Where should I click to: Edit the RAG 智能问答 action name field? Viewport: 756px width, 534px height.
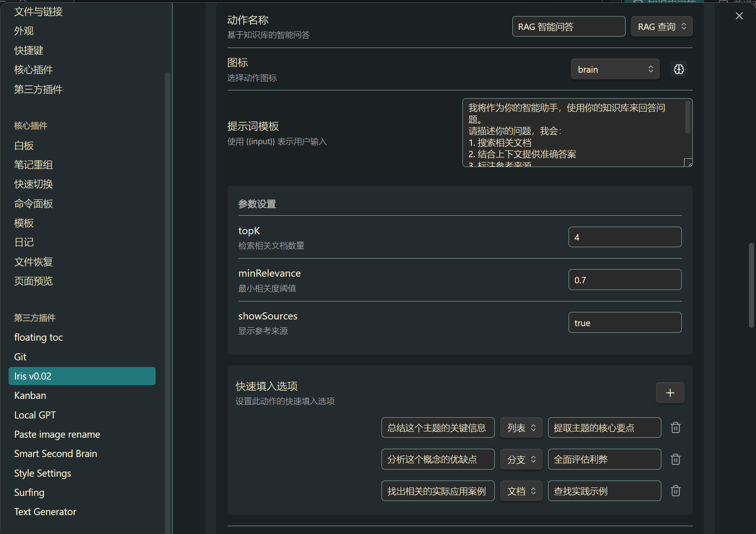[569, 26]
